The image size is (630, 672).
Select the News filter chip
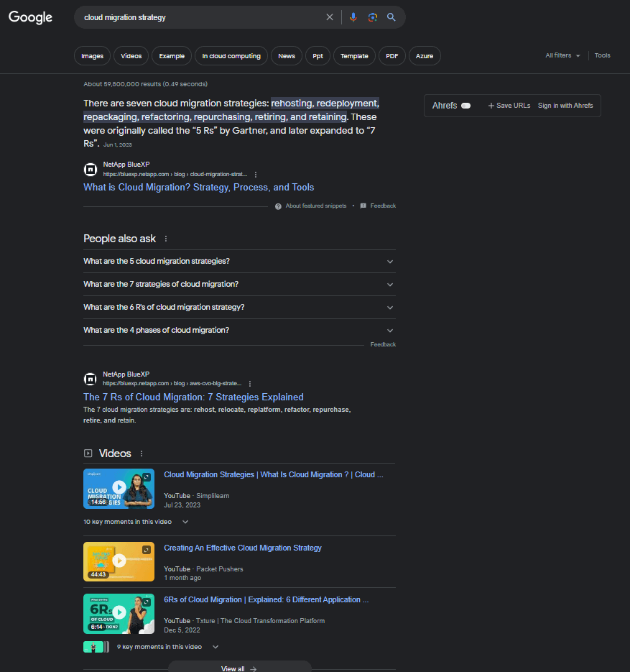click(287, 56)
